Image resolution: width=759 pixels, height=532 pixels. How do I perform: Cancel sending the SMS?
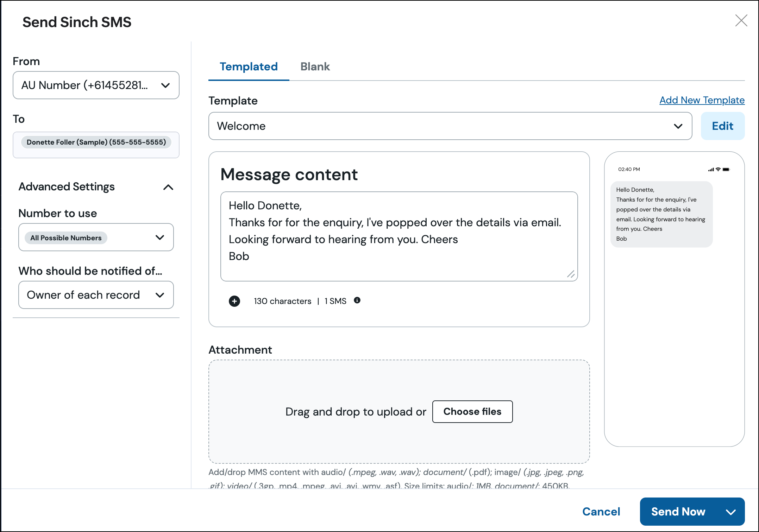[x=601, y=512]
